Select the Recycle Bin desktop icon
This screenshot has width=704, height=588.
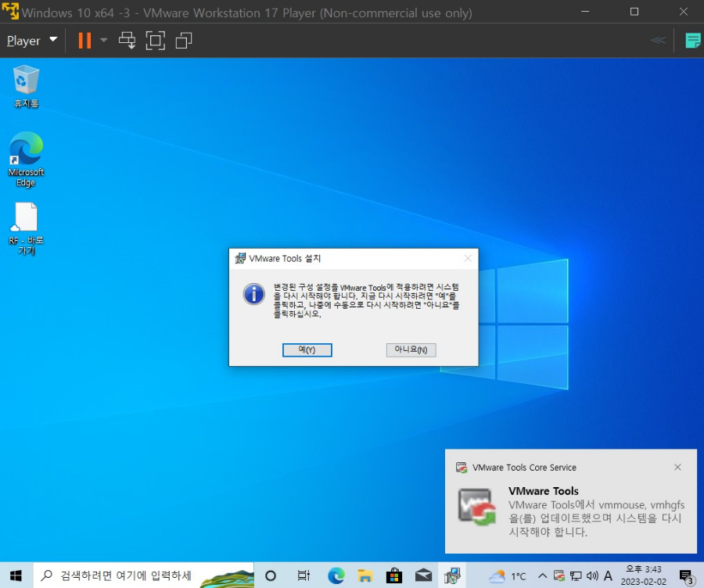coord(26,87)
